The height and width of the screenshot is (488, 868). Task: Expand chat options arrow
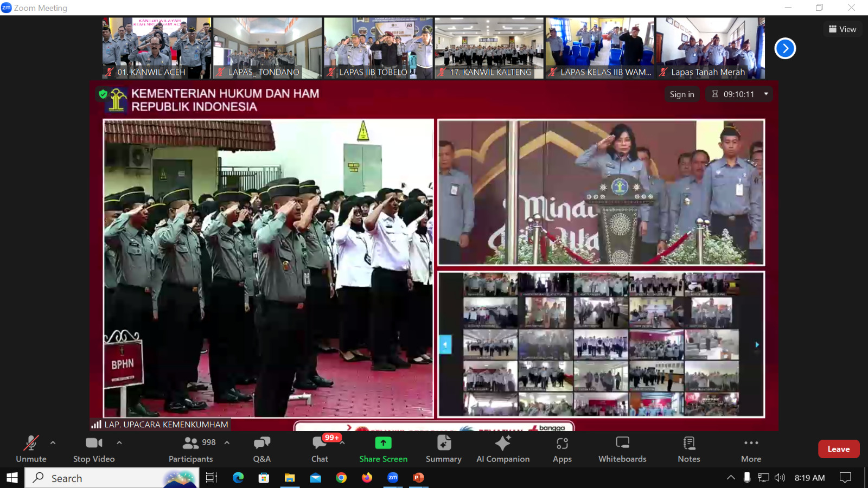(x=343, y=443)
